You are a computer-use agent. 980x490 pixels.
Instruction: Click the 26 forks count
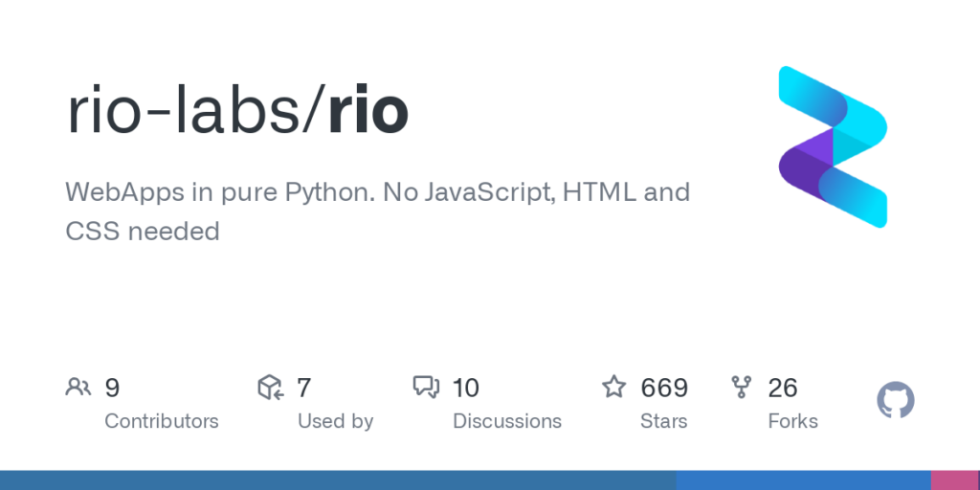782,388
